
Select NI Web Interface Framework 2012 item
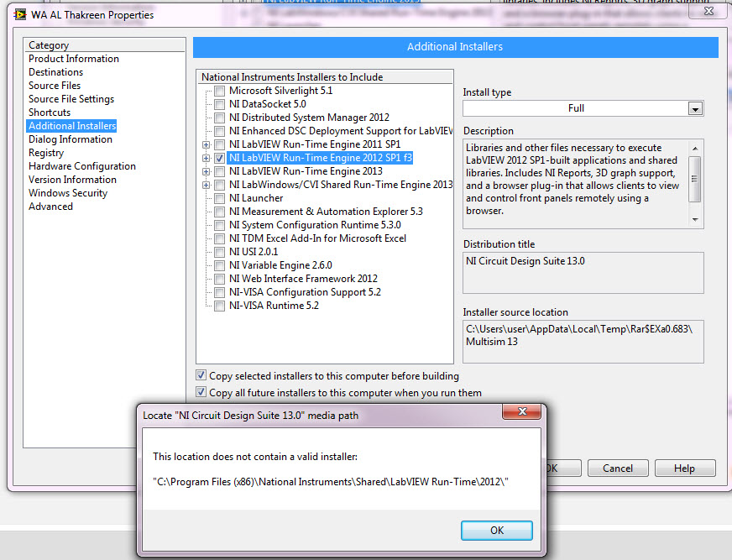pos(303,280)
